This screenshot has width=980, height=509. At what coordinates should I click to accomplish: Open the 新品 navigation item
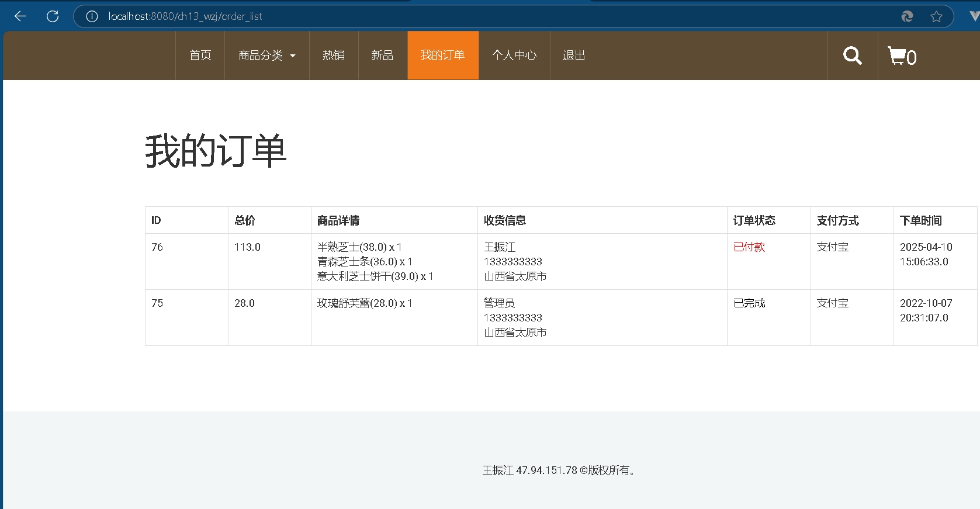coord(382,56)
